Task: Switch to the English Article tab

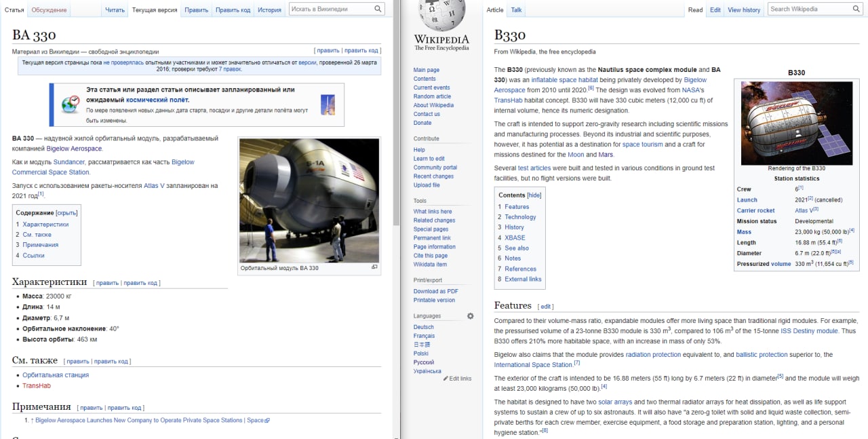Action: pyautogui.click(x=495, y=10)
